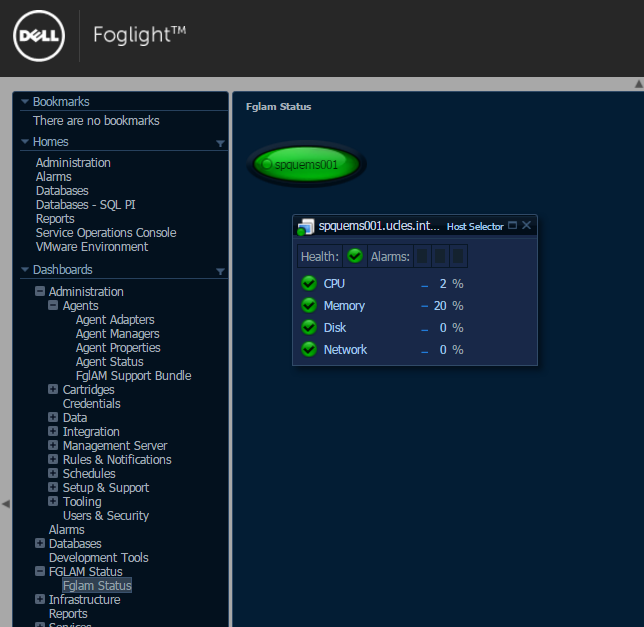Select Credentials dashboard

(92, 403)
